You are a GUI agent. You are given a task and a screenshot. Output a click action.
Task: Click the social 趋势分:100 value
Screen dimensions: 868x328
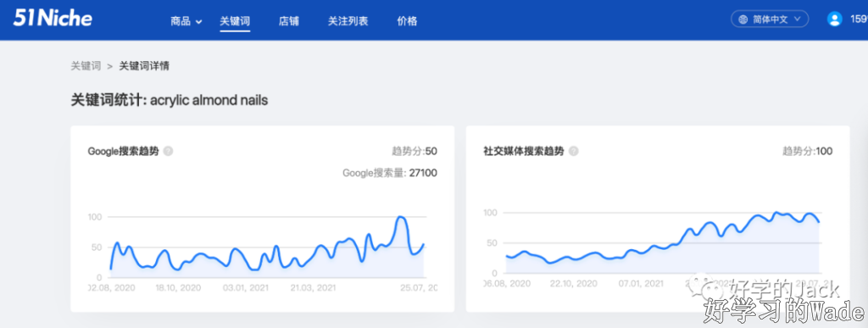807,151
